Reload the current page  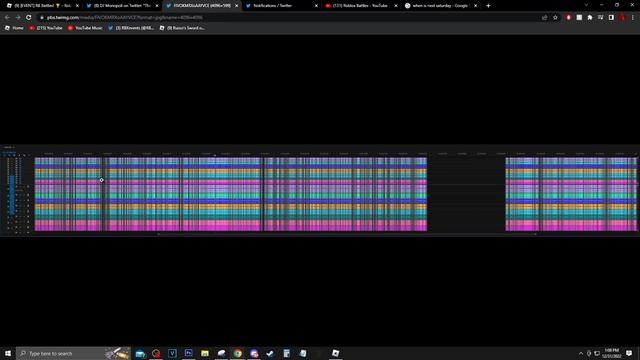point(29,18)
